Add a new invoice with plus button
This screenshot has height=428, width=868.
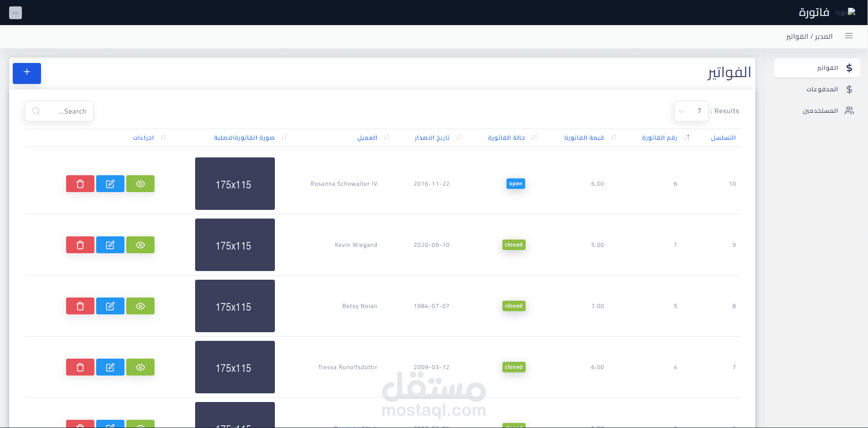click(x=27, y=73)
